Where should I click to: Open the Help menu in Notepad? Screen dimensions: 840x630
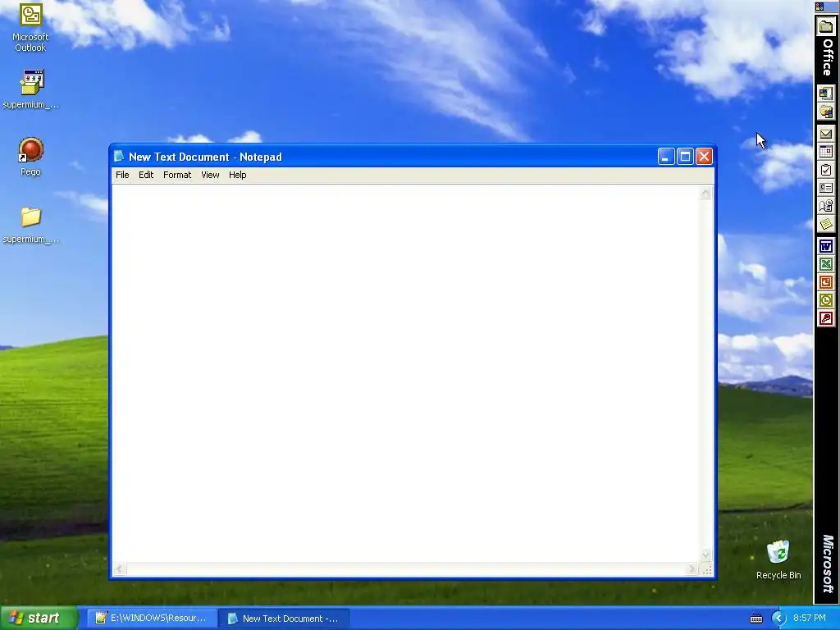point(237,175)
